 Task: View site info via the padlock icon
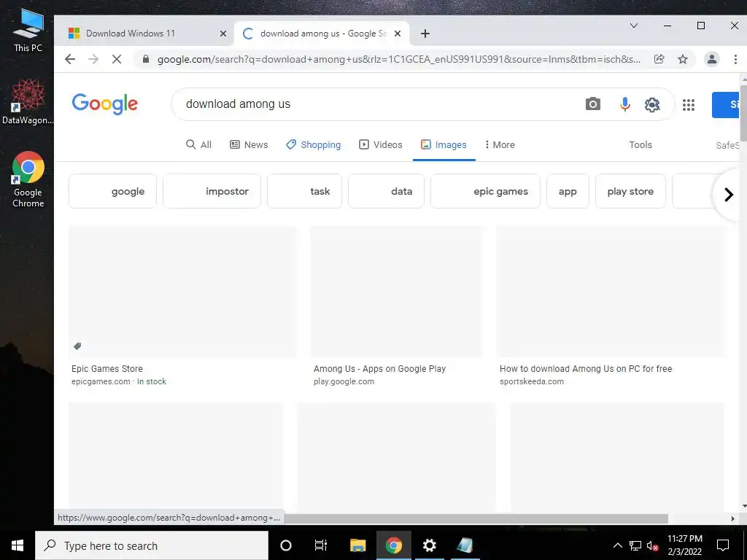coord(146,59)
